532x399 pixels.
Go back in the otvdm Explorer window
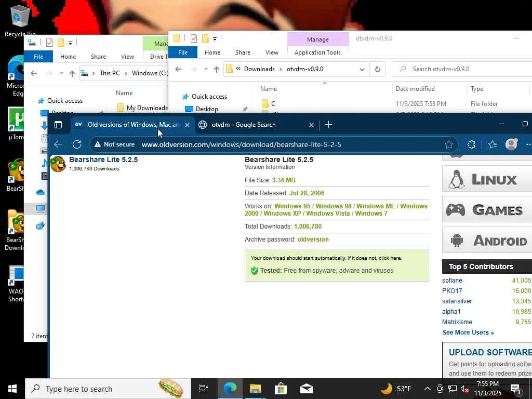179,69
